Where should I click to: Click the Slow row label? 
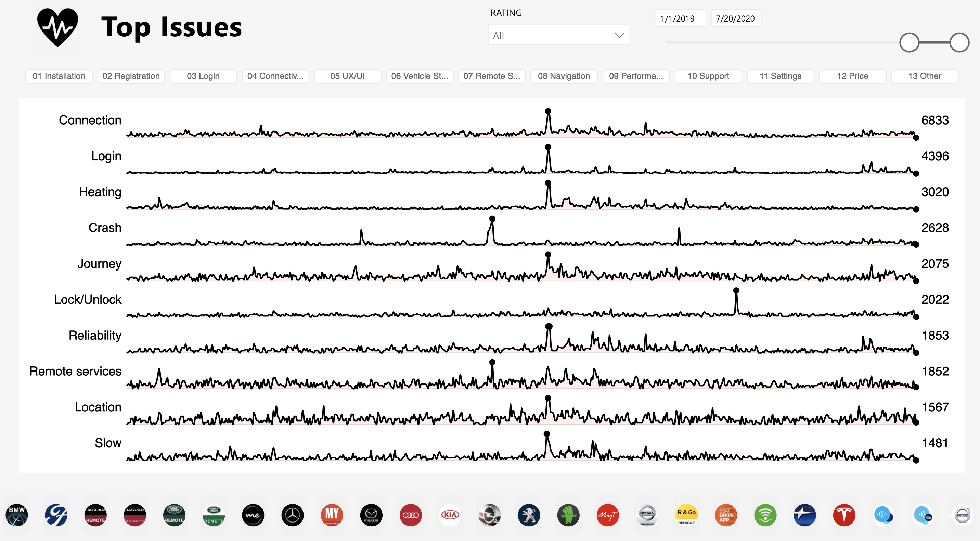pyautogui.click(x=108, y=443)
